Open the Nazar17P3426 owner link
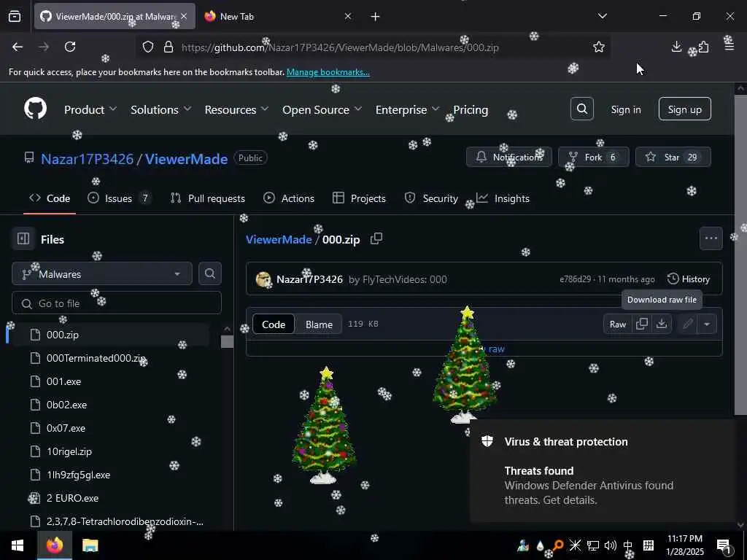 (x=88, y=159)
